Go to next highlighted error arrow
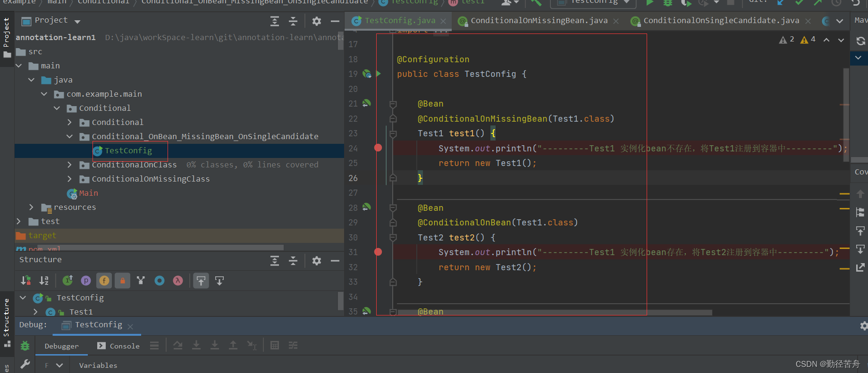Screen dimensions: 868x373 pyautogui.click(x=841, y=40)
